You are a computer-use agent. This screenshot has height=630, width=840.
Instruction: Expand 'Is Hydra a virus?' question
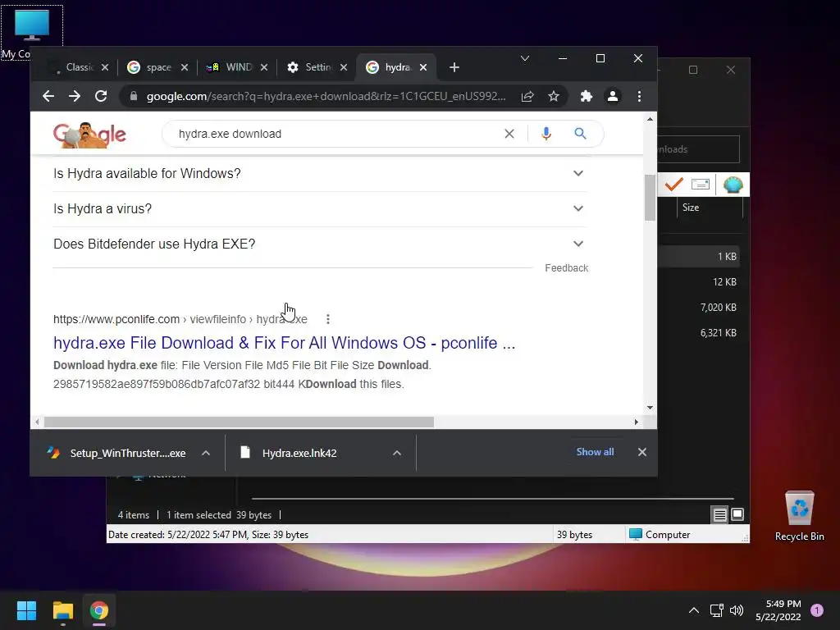pos(320,209)
